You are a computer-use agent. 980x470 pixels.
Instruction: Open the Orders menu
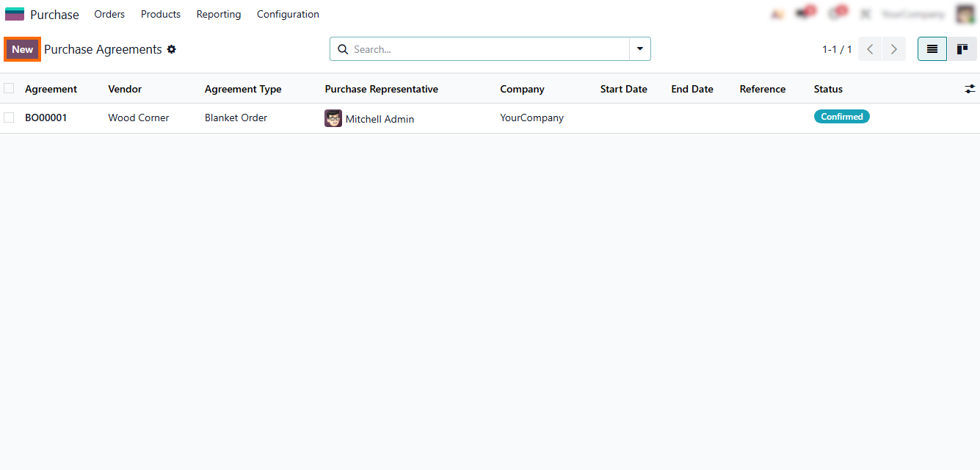(x=109, y=14)
